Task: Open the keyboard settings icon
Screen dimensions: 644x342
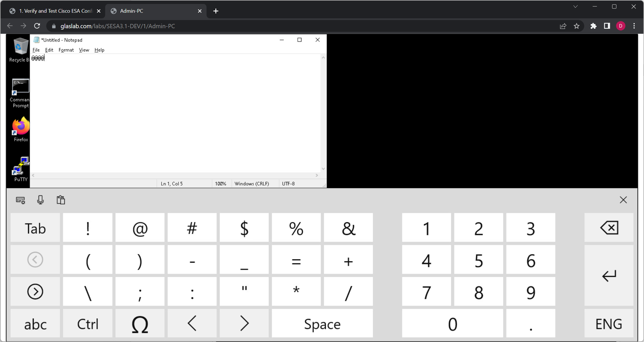Action: [20, 200]
